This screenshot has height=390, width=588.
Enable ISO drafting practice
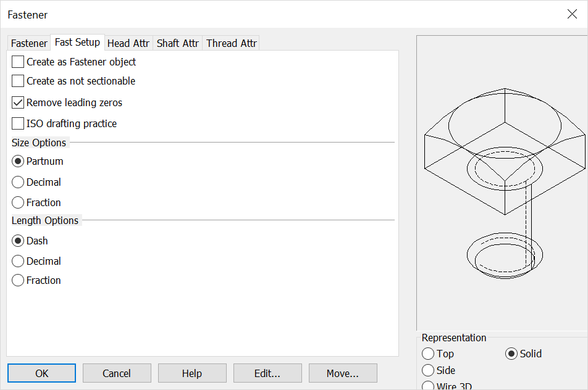tap(18, 123)
